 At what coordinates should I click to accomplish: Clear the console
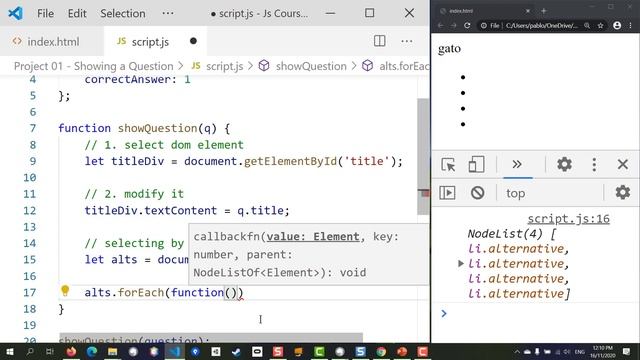pos(477,192)
